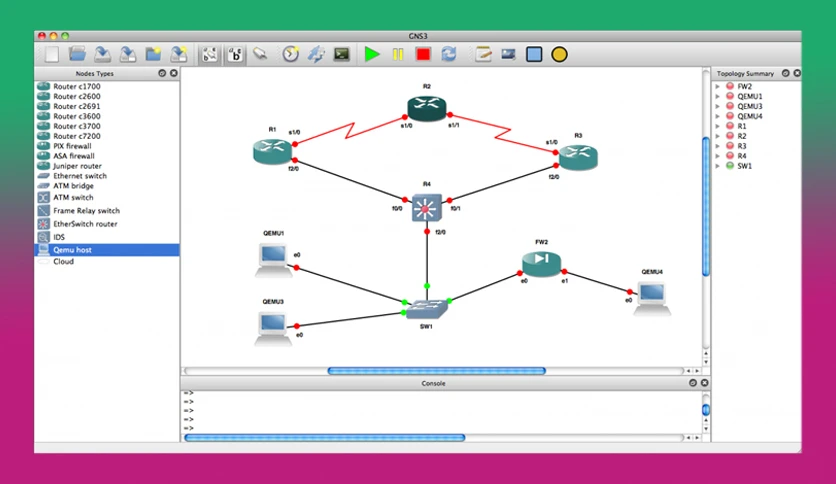Viewport: 836px width, 484px height.
Task: Open the Snapshot clock icon
Action: (291, 54)
